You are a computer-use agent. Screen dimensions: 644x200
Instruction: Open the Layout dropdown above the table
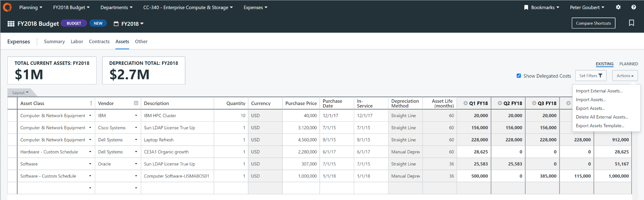pyautogui.click(x=20, y=93)
